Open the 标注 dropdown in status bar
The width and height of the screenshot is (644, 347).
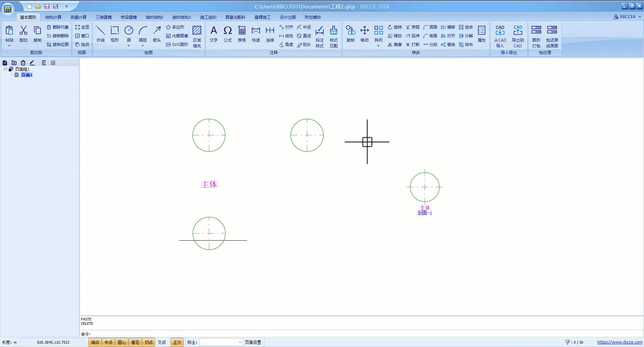221,342
